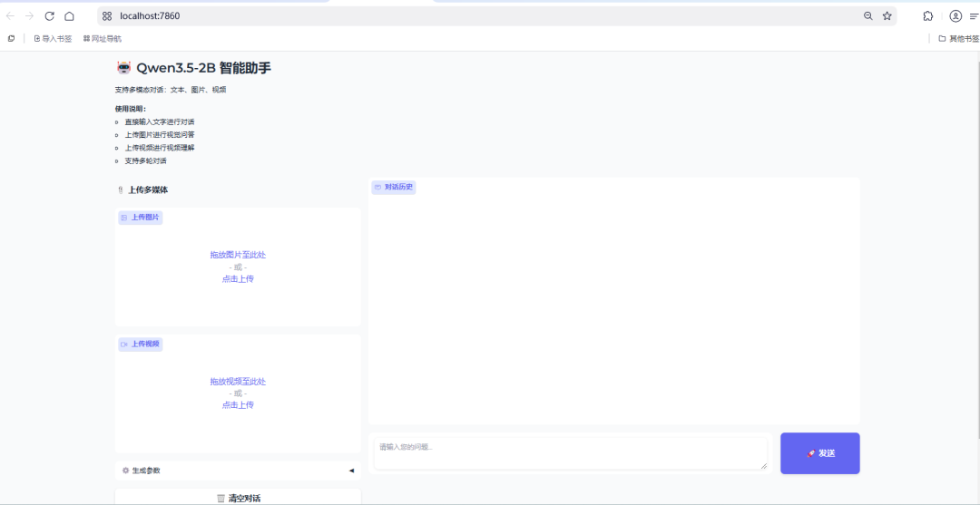The image size is (980, 505).
Task: Go to browser home icon
Action: (69, 16)
